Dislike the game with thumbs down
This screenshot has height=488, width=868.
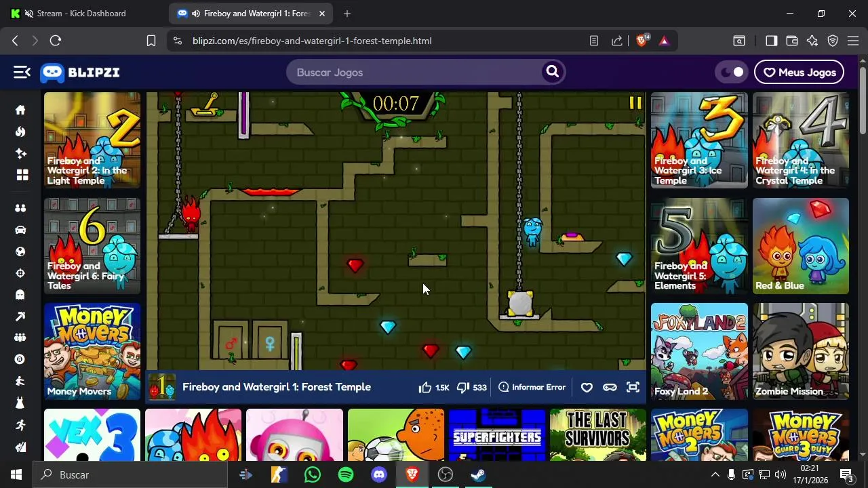463,387
